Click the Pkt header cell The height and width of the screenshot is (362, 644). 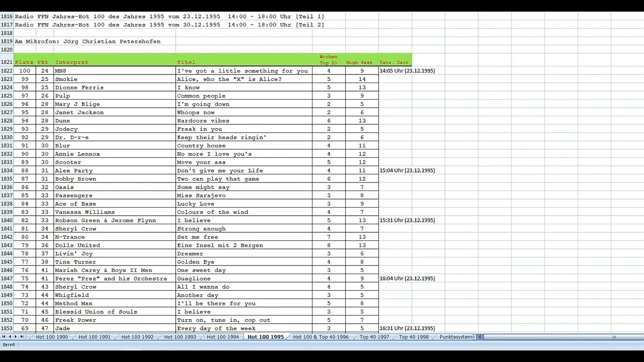coord(45,60)
